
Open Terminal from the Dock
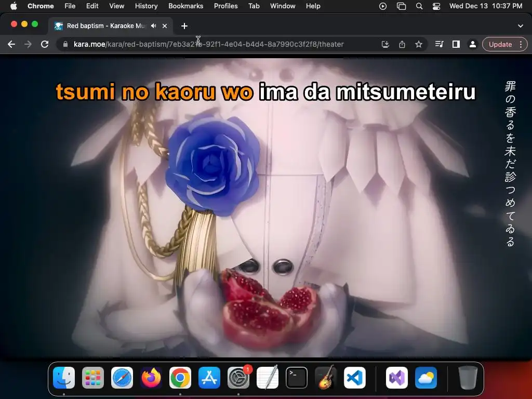[297, 378]
